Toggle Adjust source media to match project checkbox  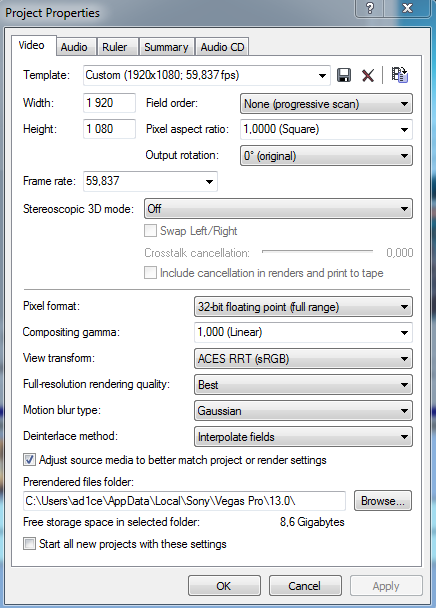point(29,460)
